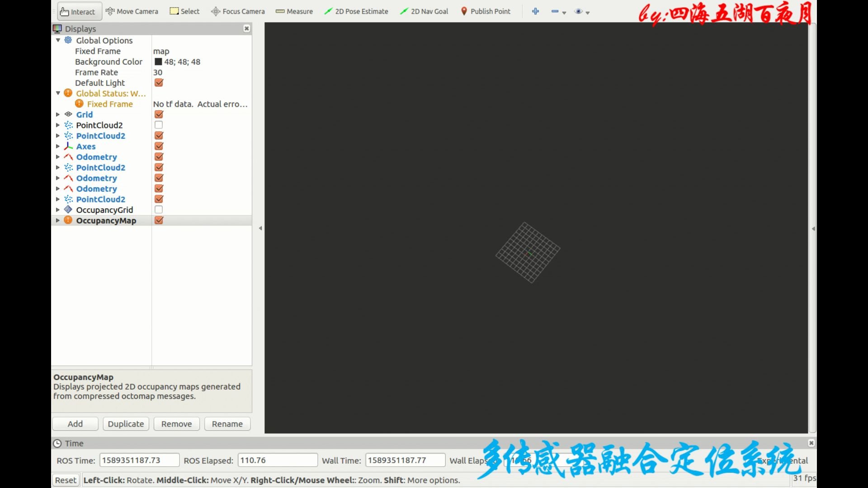Enable the OccupancyGrid display checkbox
This screenshot has width=868, height=488.
[x=159, y=210]
